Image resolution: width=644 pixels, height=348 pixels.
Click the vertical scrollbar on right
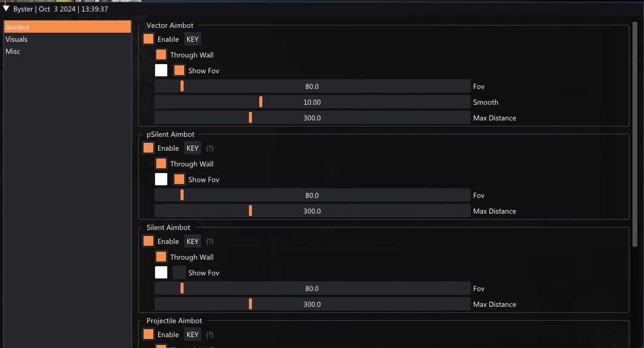635,133
